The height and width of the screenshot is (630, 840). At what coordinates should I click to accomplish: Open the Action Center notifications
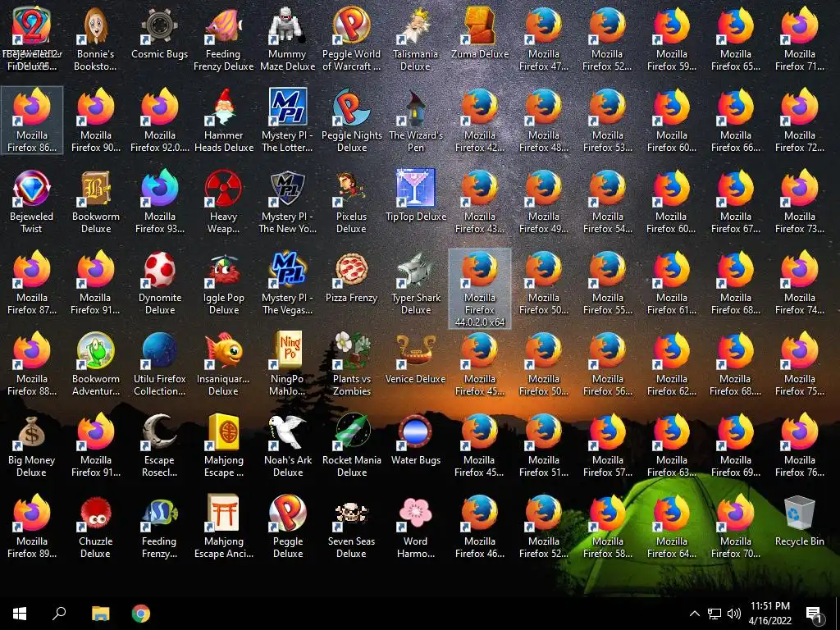pyautogui.click(x=813, y=614)
